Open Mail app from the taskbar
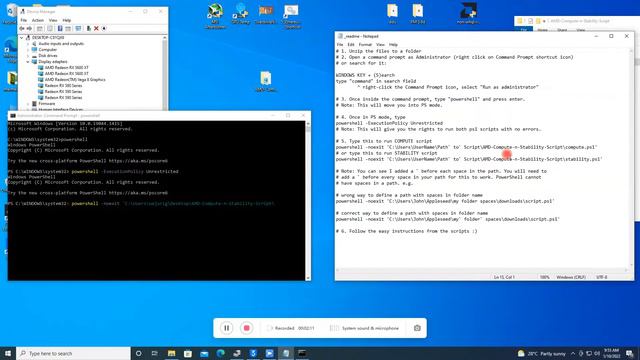The width and height of the screenshot is (640, 360). click(x=204, y=353)
